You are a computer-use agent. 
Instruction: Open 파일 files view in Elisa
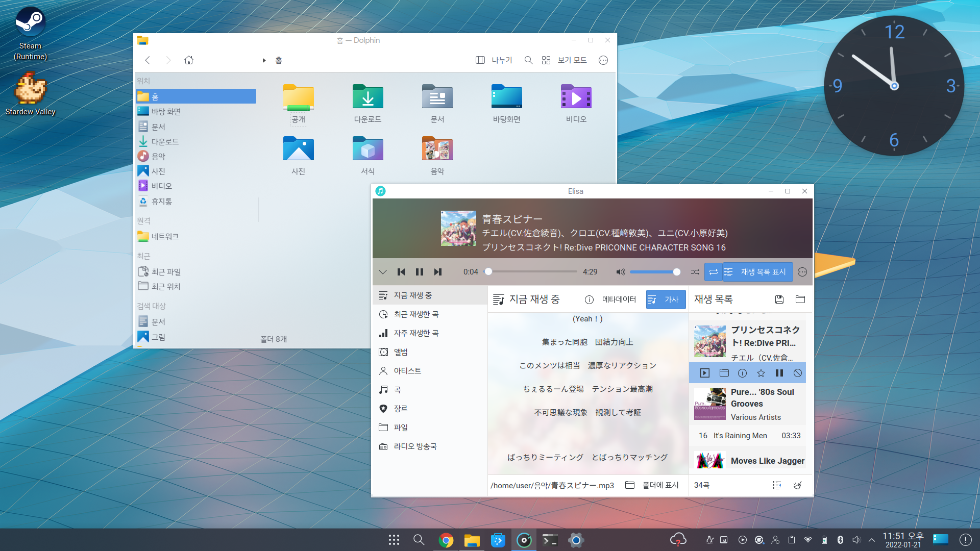click(430, 428)
